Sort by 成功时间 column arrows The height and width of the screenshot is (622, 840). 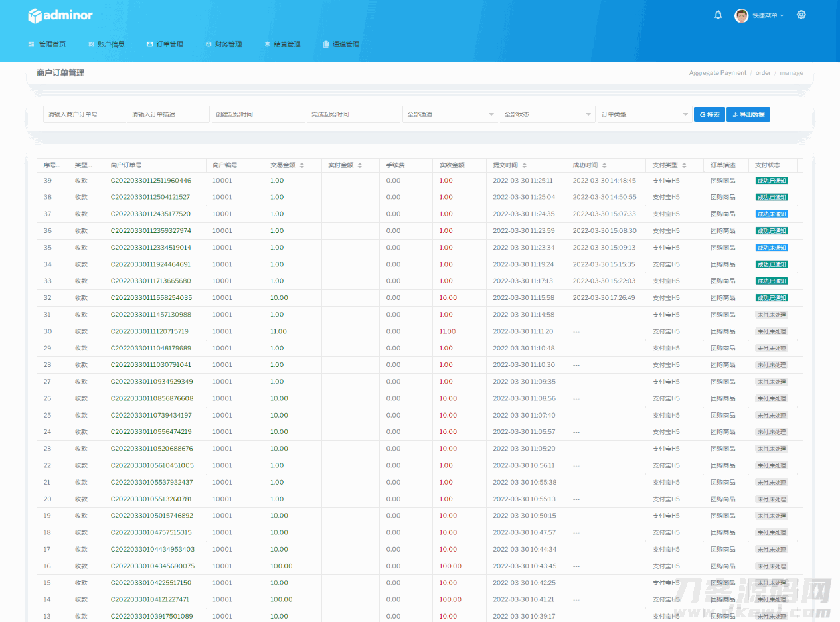(604, 165)
